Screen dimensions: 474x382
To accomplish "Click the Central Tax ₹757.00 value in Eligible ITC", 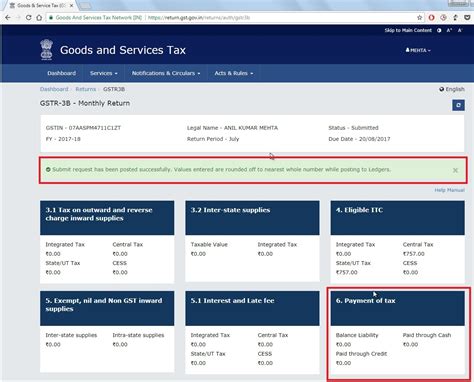I will 414,254.
